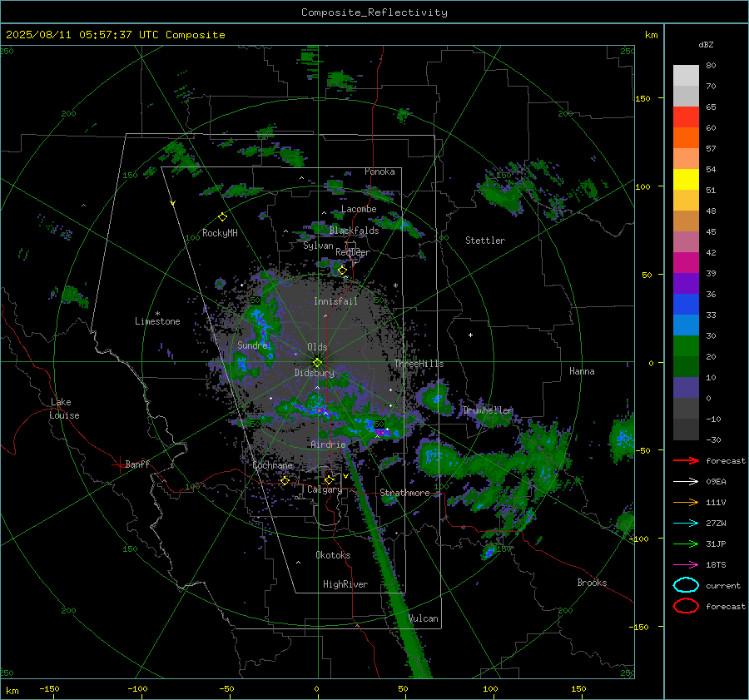The height and width of the screenshot is (700, 749).
Task: Click the Vulcan city label
Action: click(424, 618)
